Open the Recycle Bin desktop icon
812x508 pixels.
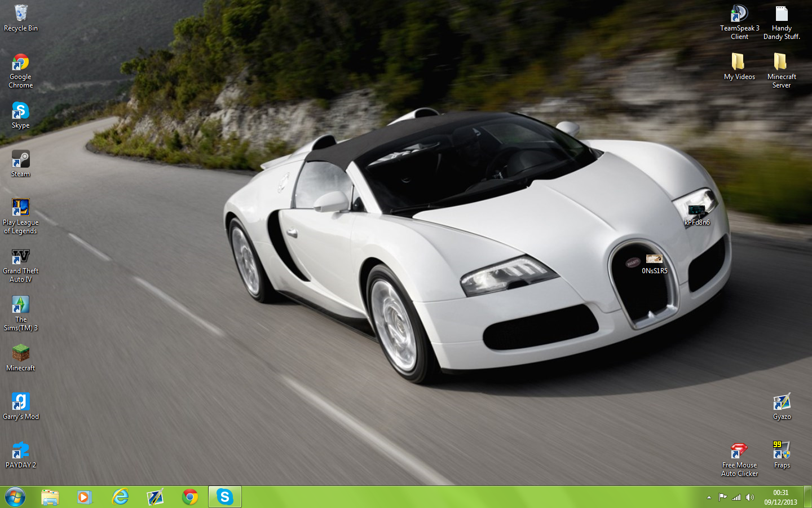21,18
